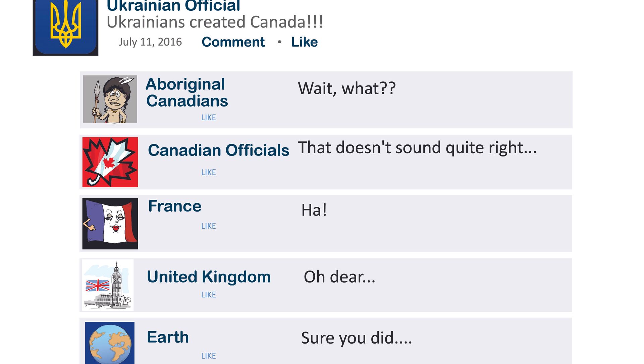The height and width of the screenshot is (364, 644).
Task: Open the Ukrainian Official profile name
Action: [173, 6]
